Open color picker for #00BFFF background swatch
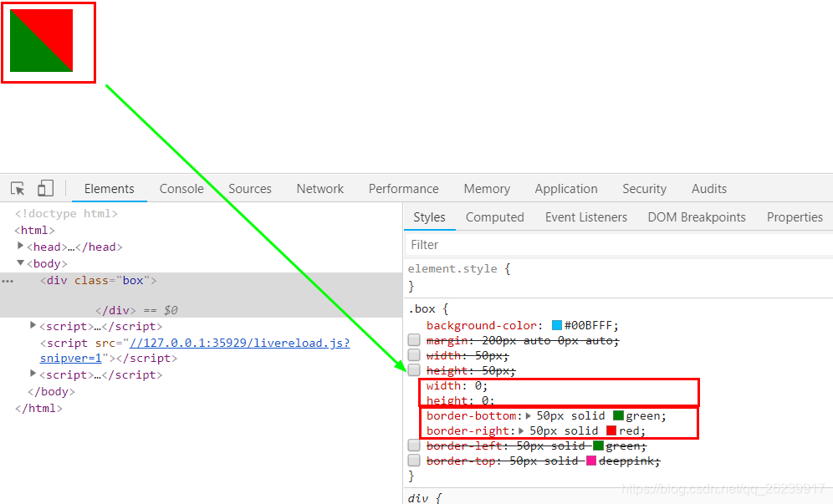Viewport: 833px width, 504px height. [x=557, y=325]
